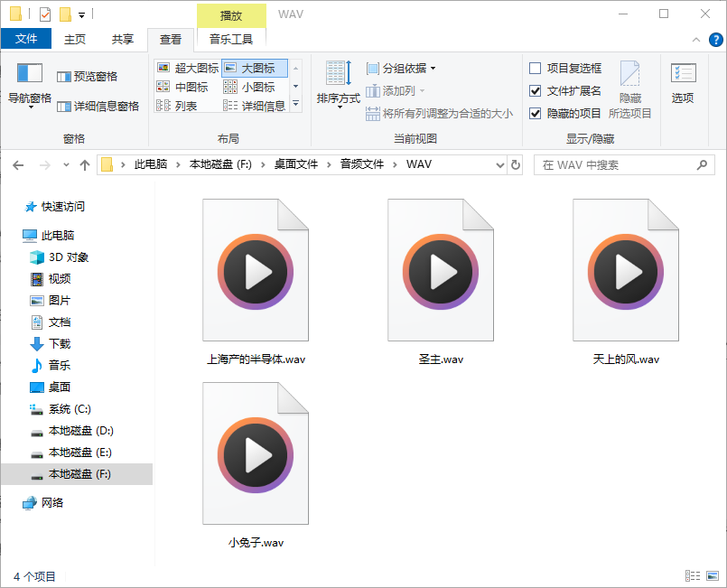Select the 天上的风.wav file
The width and height of the screenshot is (727, 588).
pyautogui.click(x=626, y=283)
